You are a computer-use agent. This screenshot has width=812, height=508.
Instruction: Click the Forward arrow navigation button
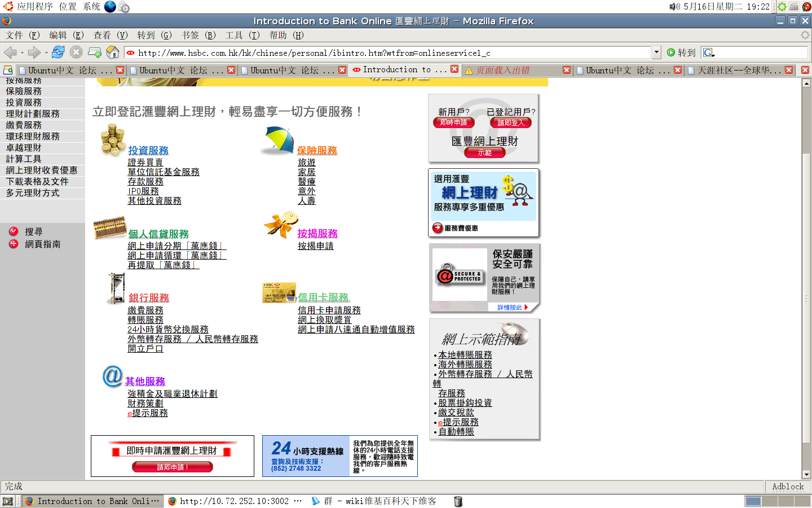click(34, 52)
